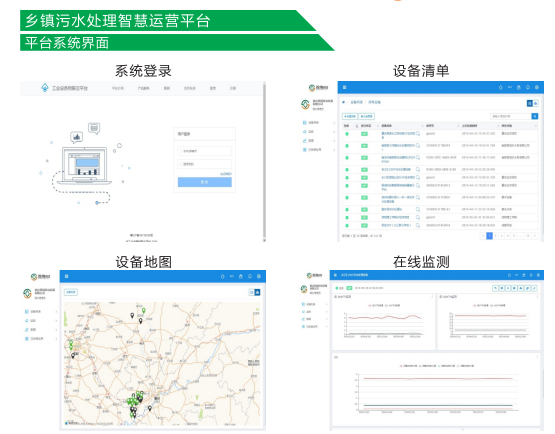Switch to map view icon in device list
555x434 pixels.
(536, 103)
